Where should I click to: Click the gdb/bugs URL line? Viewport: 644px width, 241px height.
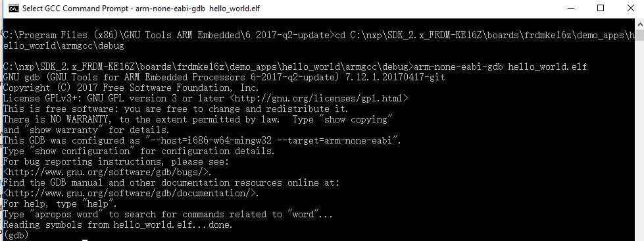click(x=108, y=172)
